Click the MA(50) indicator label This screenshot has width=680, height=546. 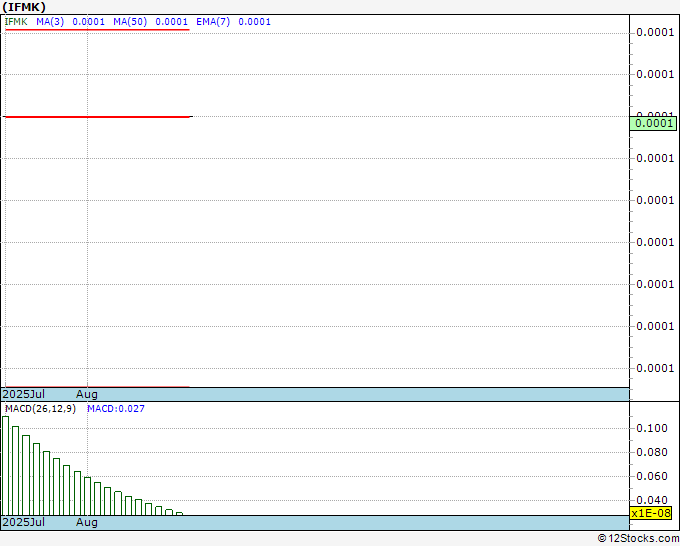[x=130, y=22]
